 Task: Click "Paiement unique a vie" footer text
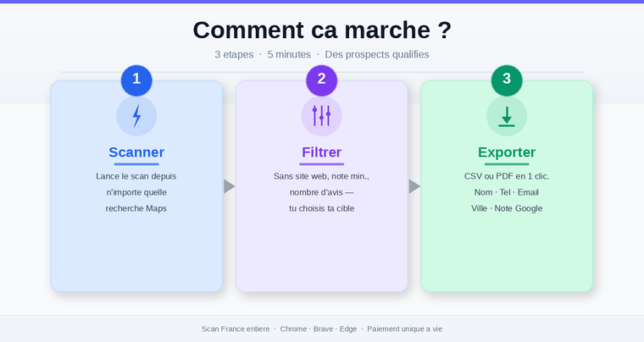point(405,328)
